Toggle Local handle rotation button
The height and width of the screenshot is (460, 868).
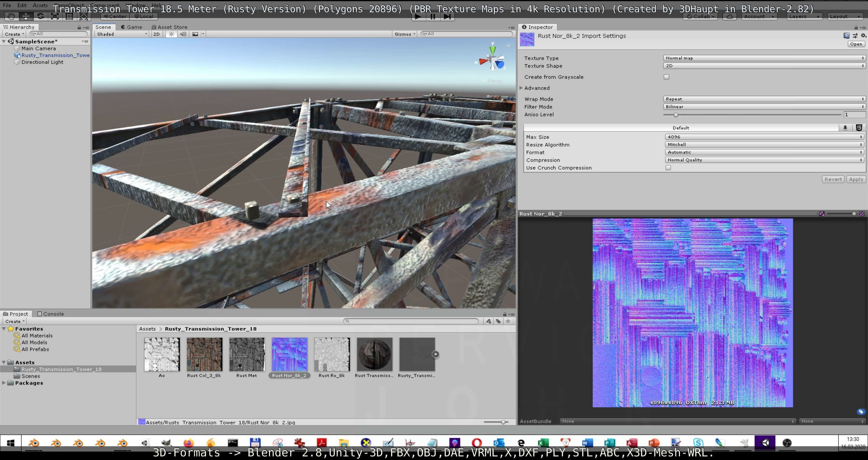144,16
